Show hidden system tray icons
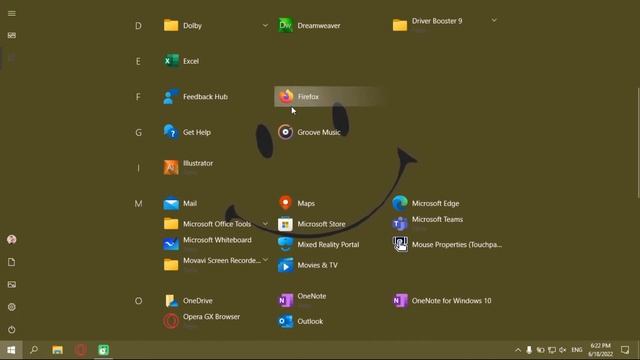Viewport: 640px width, 360px height. click(518, 350)
